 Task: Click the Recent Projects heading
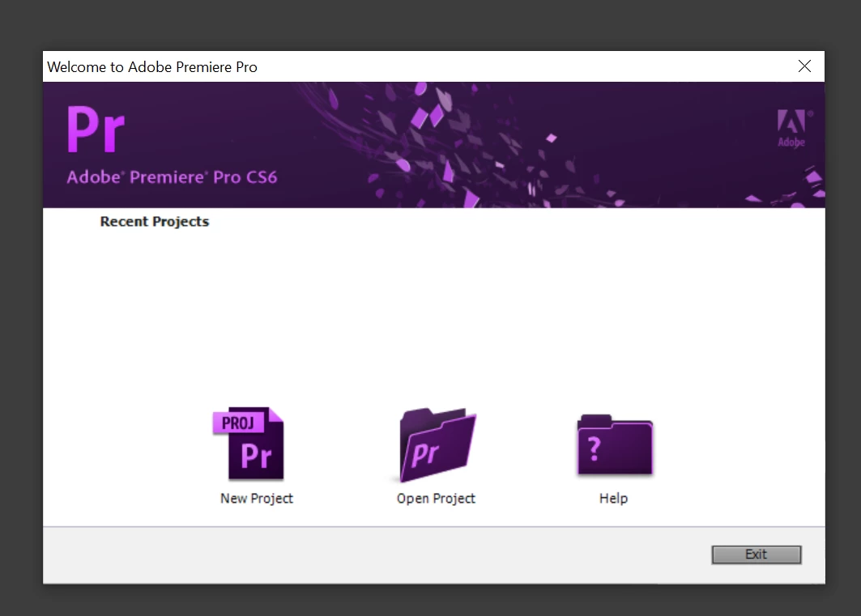[154, 222]
